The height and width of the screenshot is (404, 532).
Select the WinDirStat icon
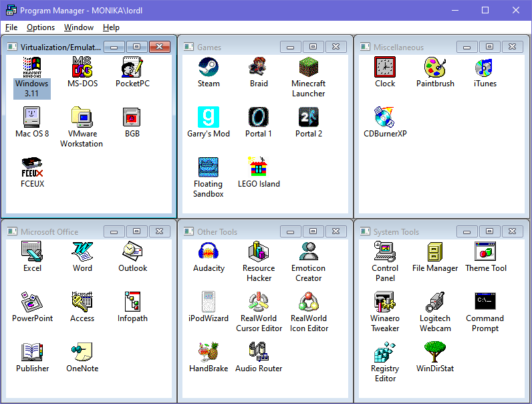[435, 352]
